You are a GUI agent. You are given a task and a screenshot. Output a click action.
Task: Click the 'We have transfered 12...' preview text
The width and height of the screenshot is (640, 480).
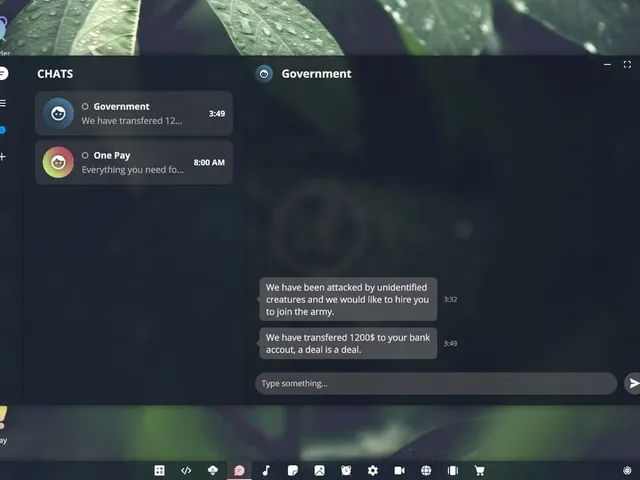point(131,121)
